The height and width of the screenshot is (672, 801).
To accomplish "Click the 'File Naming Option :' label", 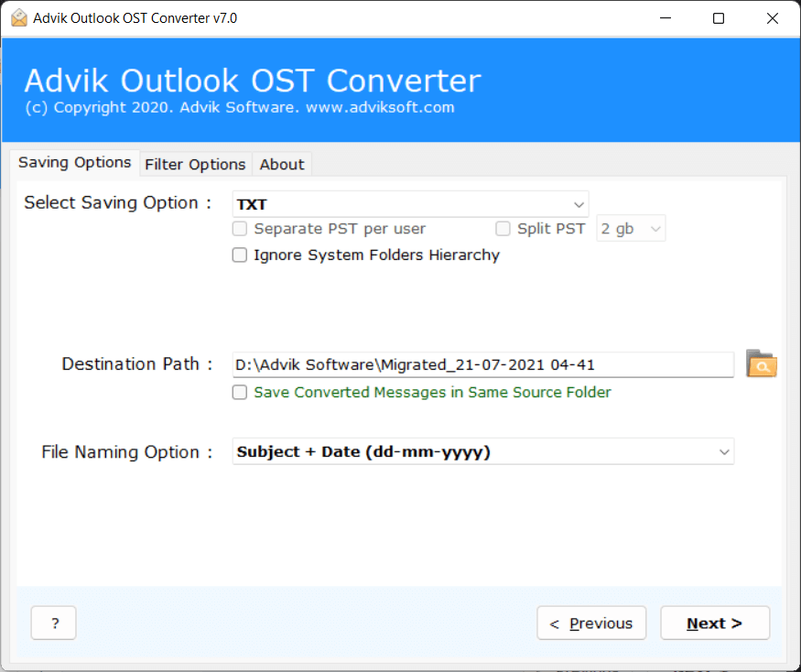I will point(126,451).
